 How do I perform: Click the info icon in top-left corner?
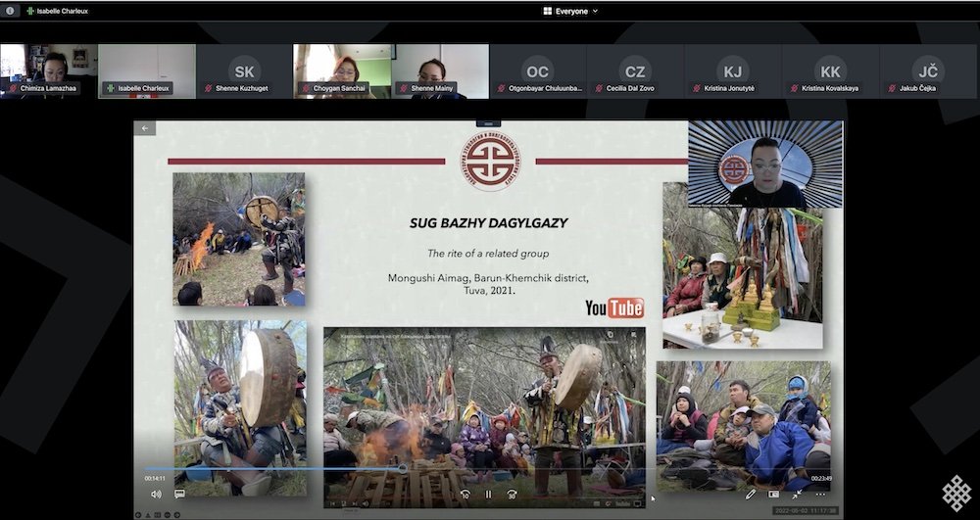tap(12, 11)
